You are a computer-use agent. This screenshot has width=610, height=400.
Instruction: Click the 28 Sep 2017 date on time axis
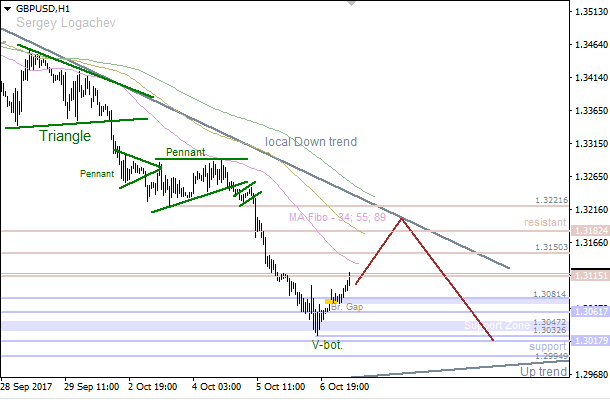[x=27, y=385]
